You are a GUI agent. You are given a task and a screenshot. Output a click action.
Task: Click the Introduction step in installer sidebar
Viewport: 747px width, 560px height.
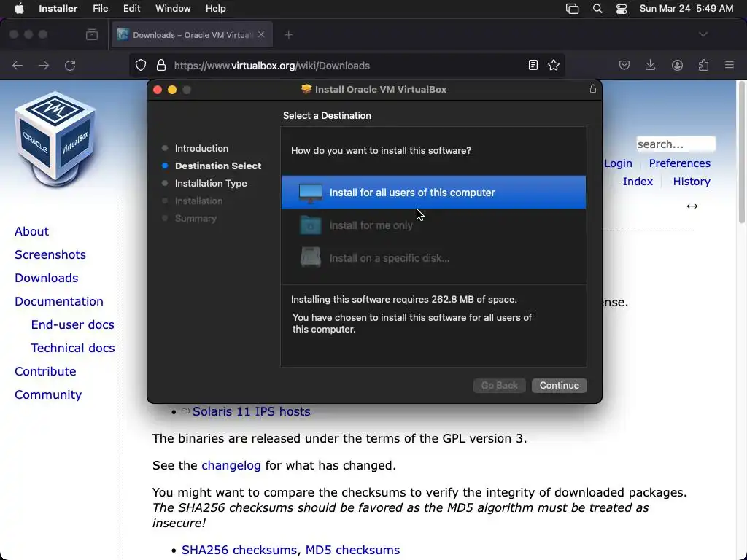click(x=201, y=148)
